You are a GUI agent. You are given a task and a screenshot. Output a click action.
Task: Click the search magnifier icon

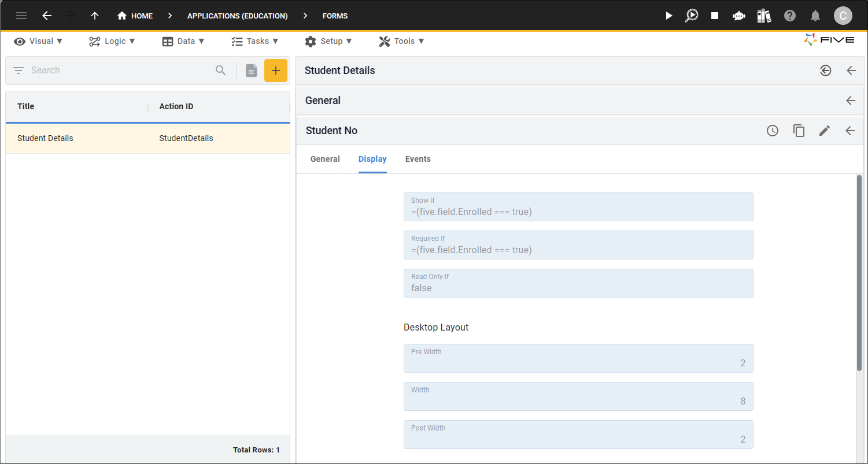[220, 70]
